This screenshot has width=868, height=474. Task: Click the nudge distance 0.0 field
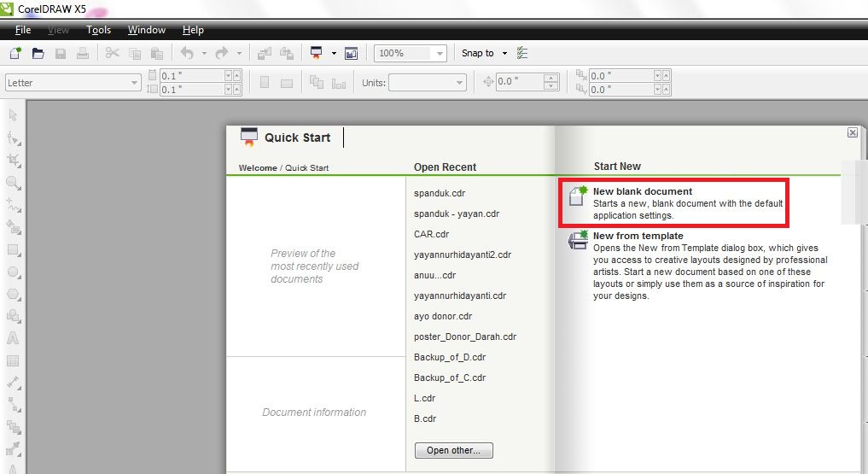pyautogui.click(x=519, y=81)
